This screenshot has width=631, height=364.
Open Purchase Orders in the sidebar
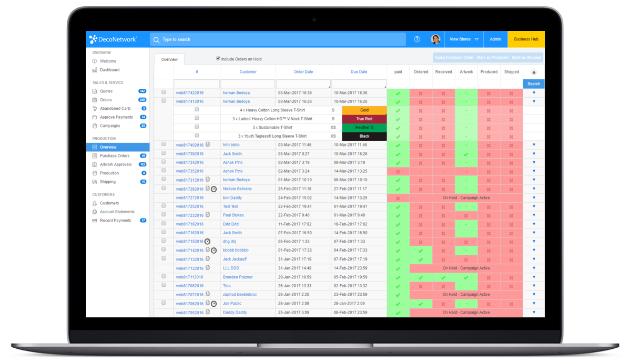115,156
